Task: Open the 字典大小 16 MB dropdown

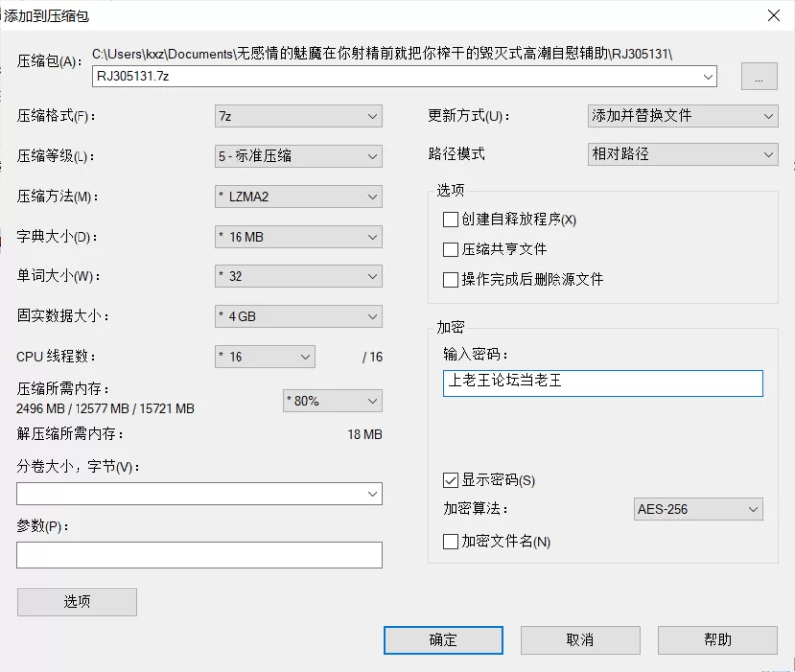Action: point(298,237)
